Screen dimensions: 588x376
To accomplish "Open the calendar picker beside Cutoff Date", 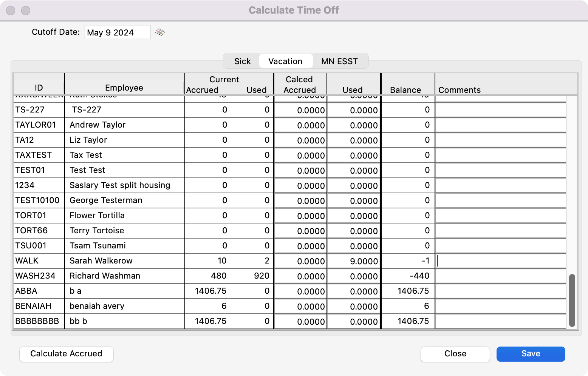I will coord(160,32).
